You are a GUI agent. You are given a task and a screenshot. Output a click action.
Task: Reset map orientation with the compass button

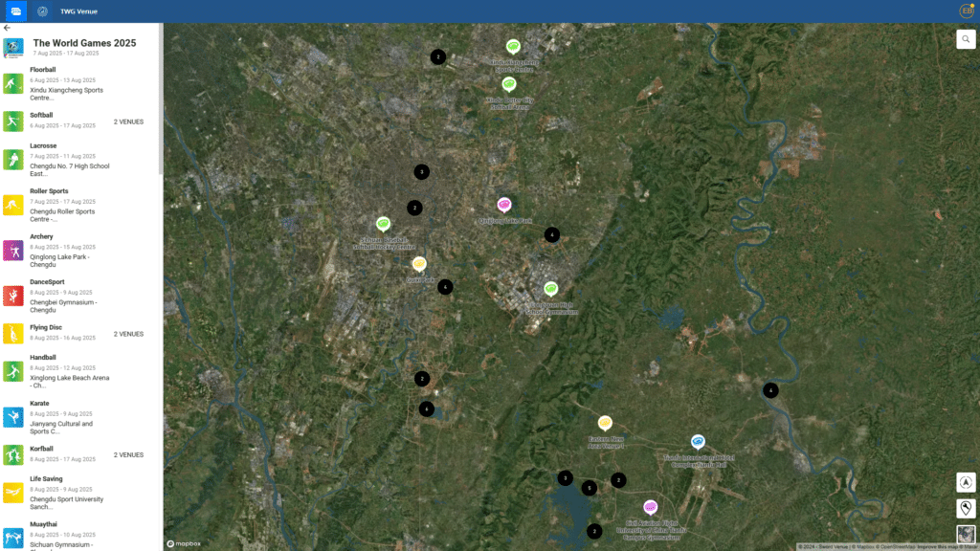tap(966, 483)
